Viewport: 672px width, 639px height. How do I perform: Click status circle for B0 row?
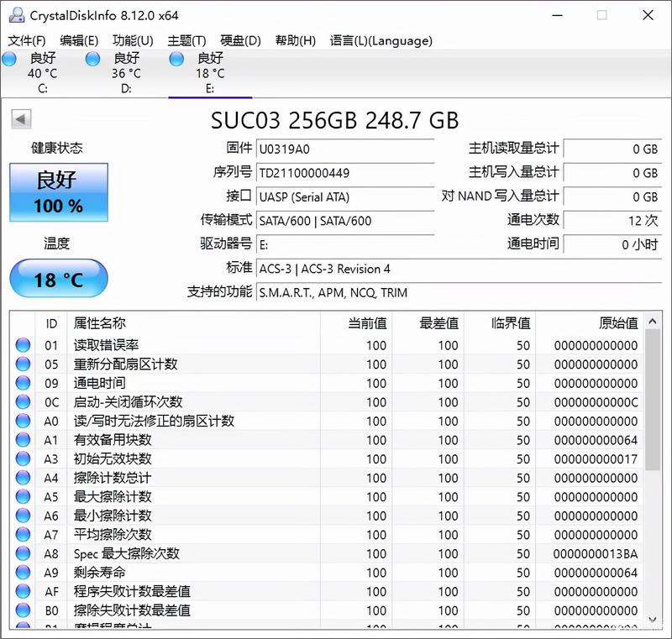pyautogui.click(x=23, y=610)
